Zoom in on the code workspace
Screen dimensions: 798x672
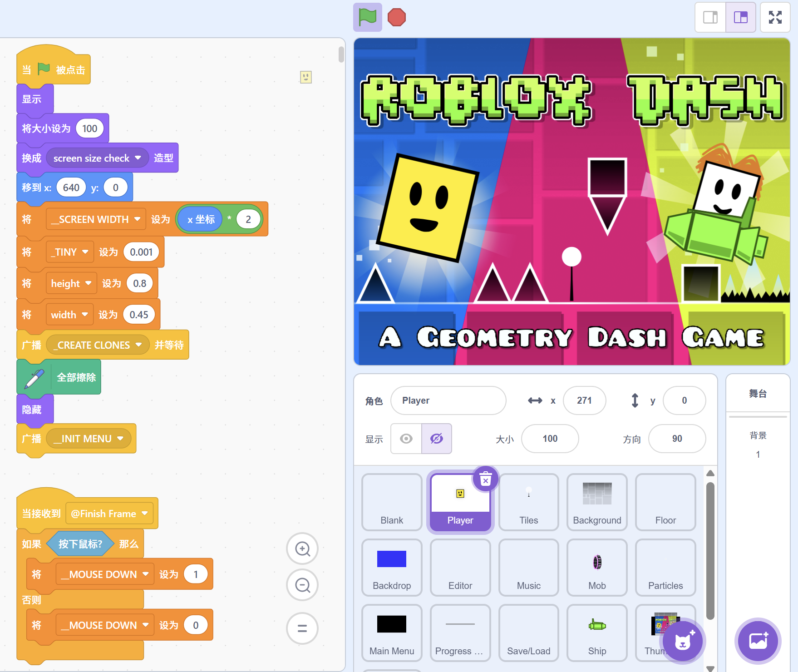pyautogui.click(x=302, y=548)
